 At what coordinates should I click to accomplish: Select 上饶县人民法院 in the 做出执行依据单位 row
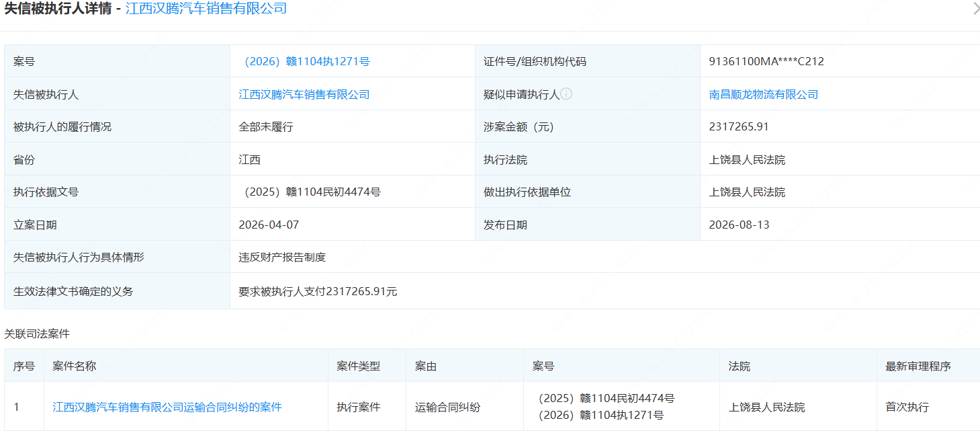point(747,192)
